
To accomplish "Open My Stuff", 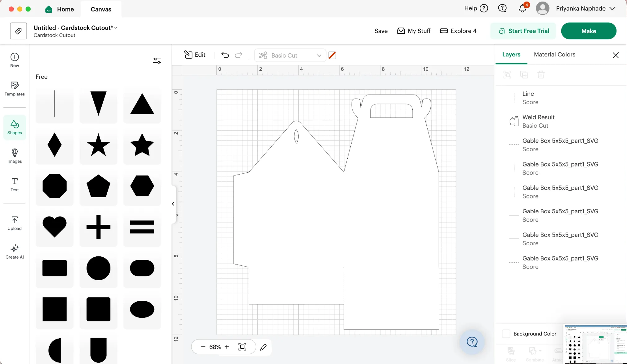I will pyautogui.click(x=414, y=31).
